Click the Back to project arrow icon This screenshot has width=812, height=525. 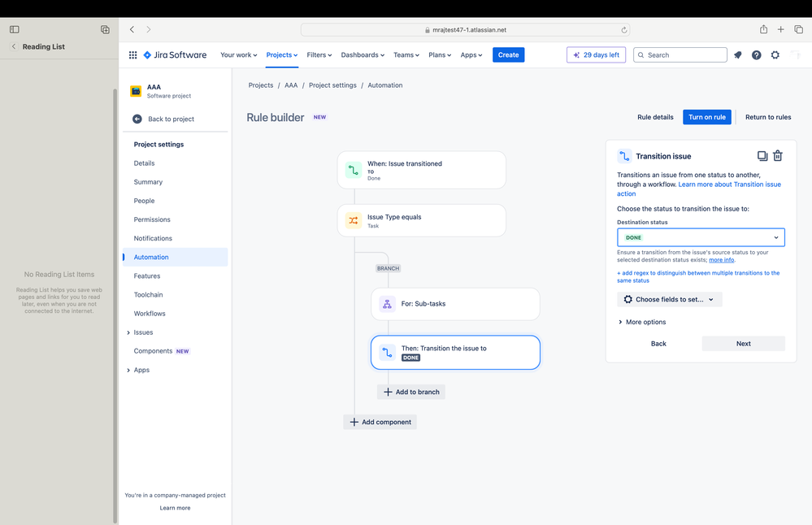(137, 119)
